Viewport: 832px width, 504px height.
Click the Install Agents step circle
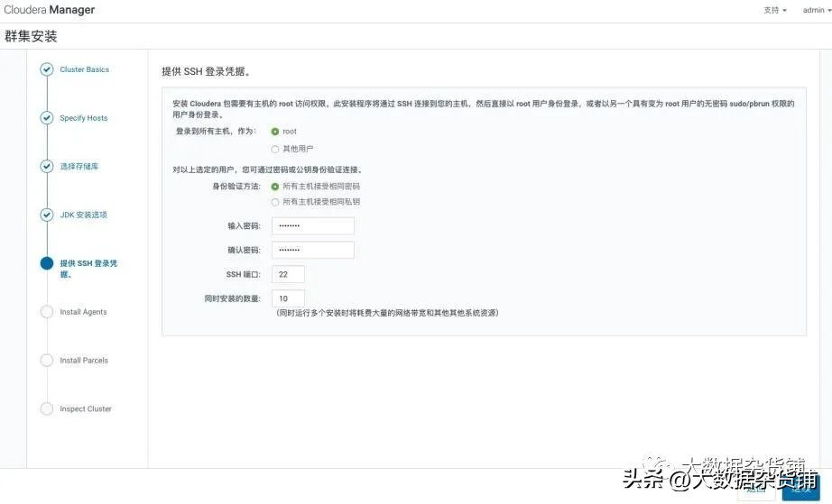click(47, 312)
